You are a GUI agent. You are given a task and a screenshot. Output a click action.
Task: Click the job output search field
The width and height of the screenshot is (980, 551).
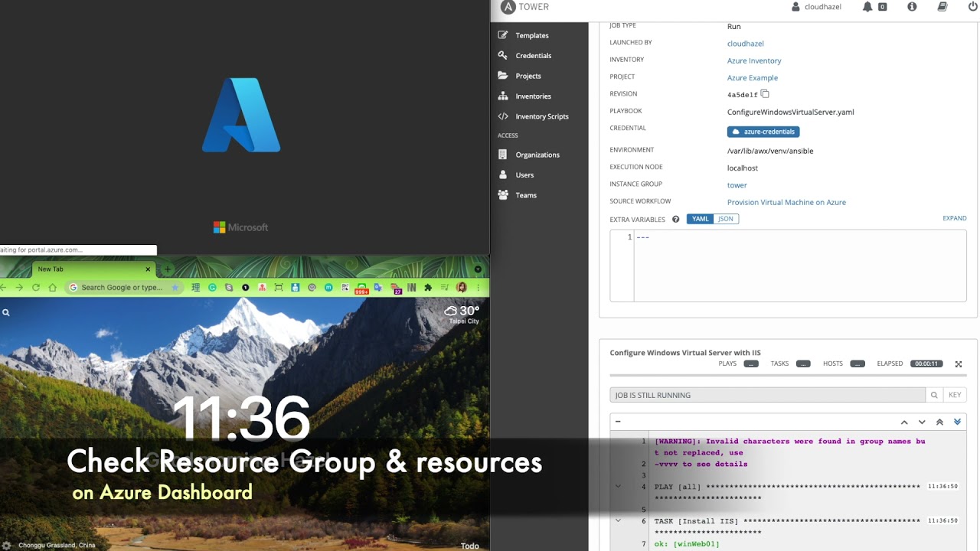(767, 395)
